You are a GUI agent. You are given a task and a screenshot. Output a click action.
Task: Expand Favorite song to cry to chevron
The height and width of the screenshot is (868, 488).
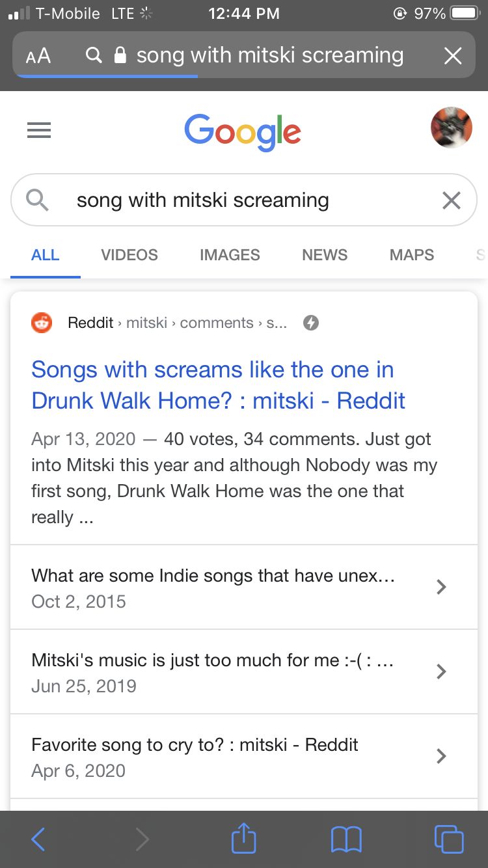click(x=441, y=756)
